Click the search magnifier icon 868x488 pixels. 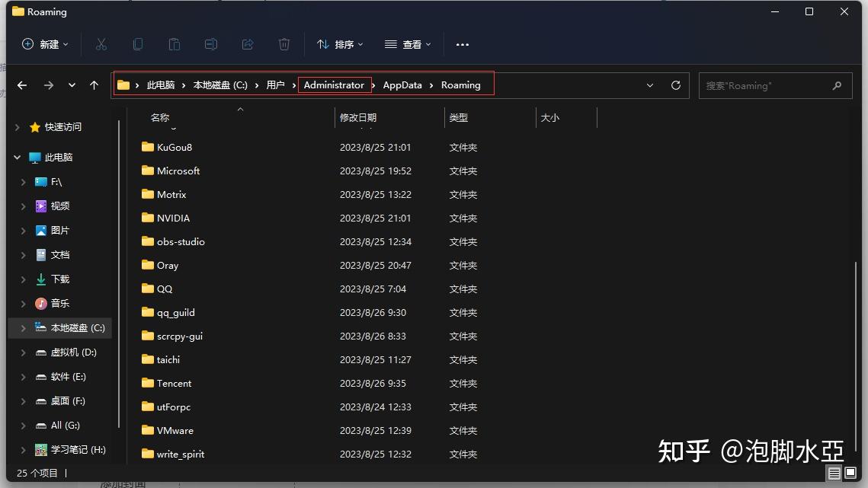(x=837, y=86)
